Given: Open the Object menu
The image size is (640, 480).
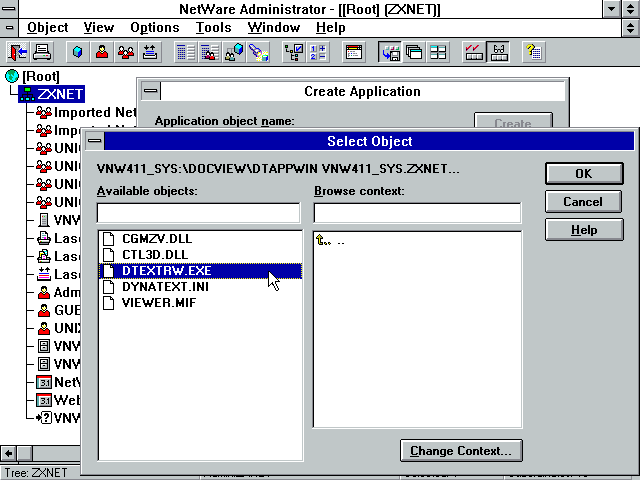Looking at the screenshot, I should tap(48, 27).
